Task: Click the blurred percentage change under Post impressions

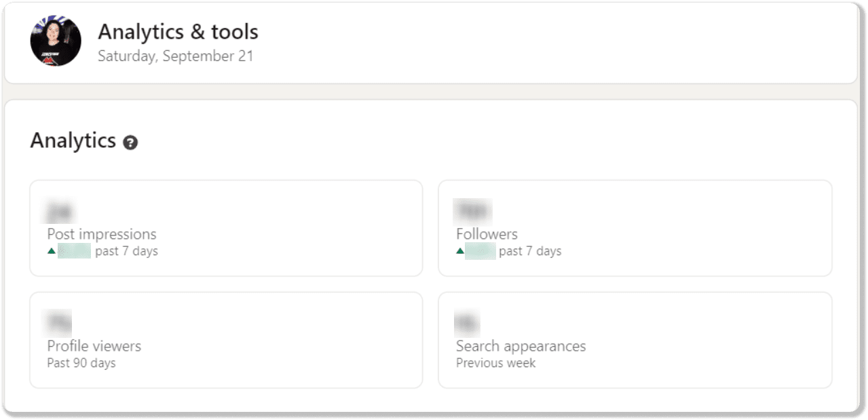Action: tap(74, 252)
